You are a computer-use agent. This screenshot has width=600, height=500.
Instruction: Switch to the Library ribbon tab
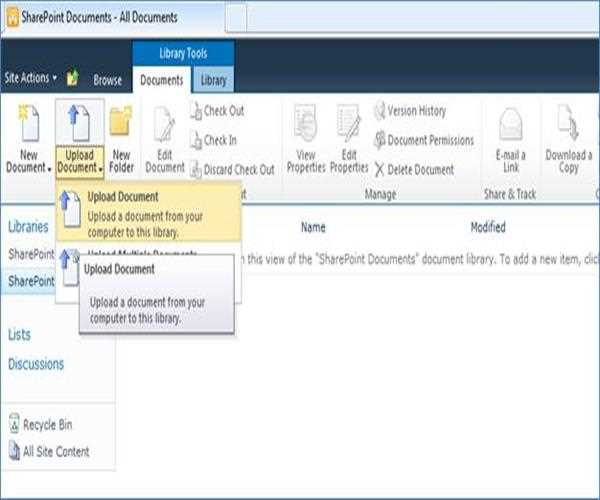pyautogui.click(x=213, y=80)
